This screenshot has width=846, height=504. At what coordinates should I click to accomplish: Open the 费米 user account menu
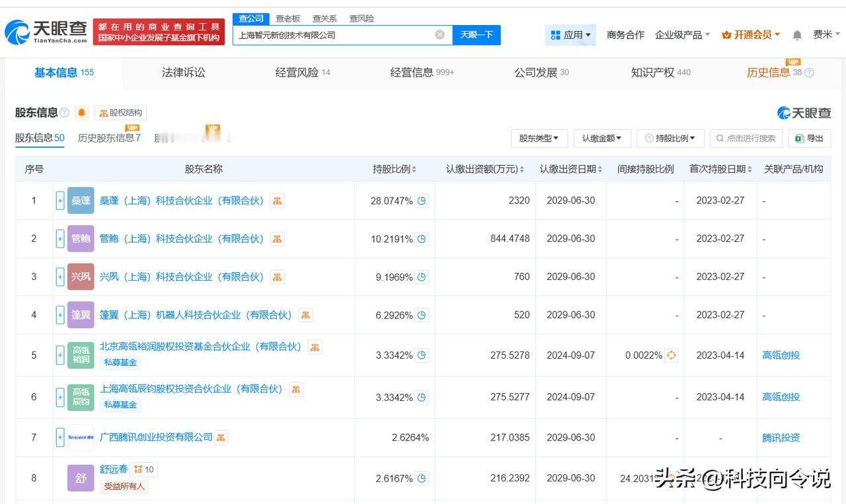(x=826, y=35)
